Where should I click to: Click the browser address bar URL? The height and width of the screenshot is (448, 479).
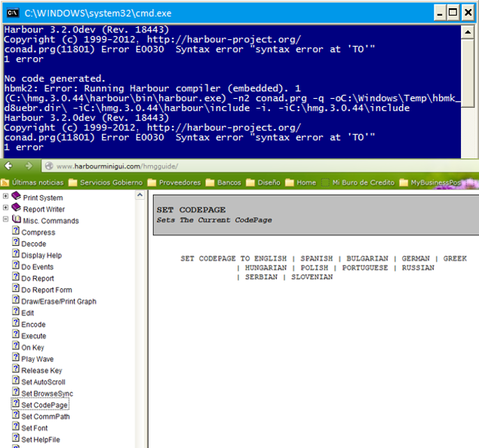click(x=118, y=167)
